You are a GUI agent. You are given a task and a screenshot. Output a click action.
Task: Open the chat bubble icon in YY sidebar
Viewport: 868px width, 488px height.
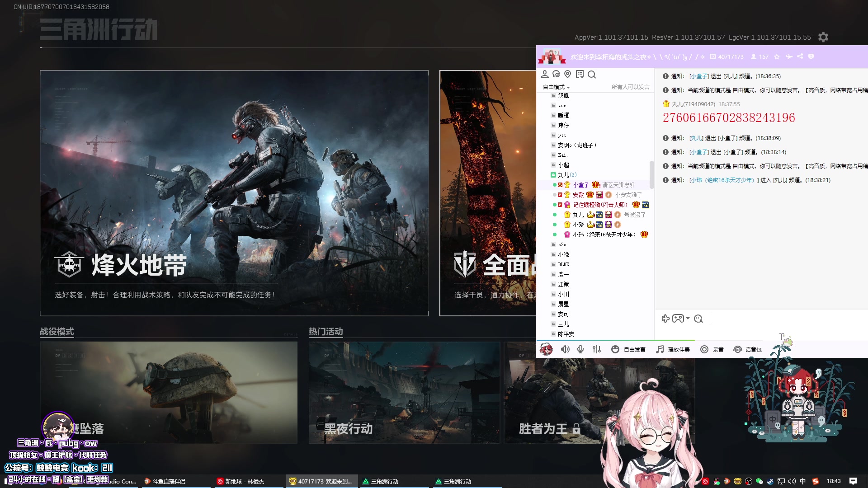(556, 74)
